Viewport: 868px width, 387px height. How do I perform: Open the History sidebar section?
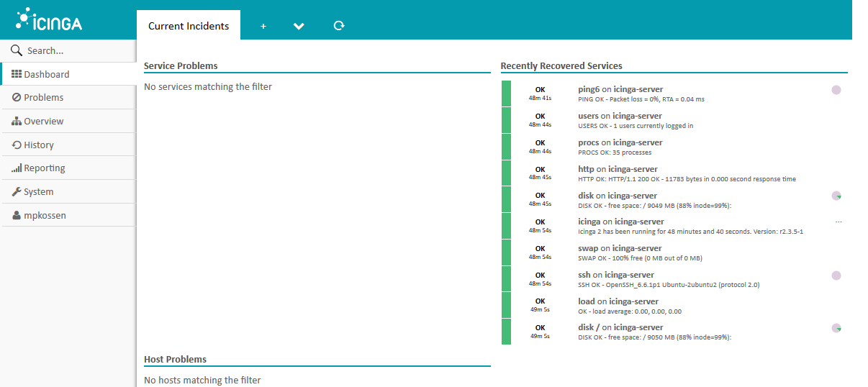click(38, 145)
